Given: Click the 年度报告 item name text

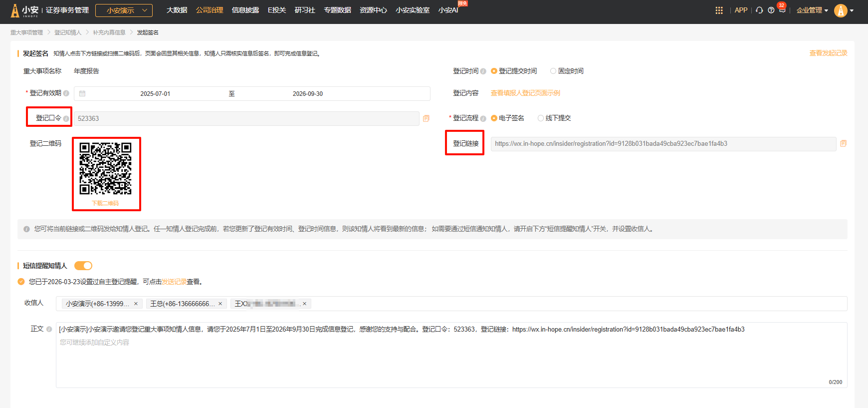Looking at the screenshot, I should tap(86, 71).
